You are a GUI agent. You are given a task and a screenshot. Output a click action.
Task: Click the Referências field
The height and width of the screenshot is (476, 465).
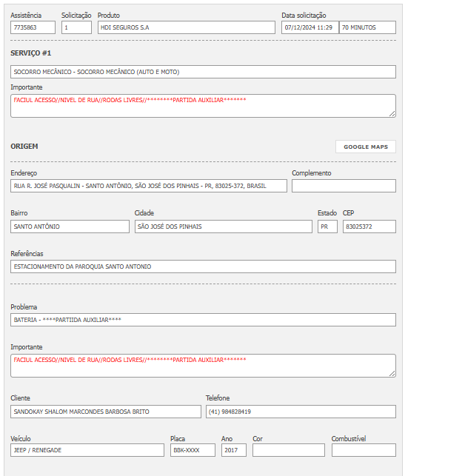[203, 267]
